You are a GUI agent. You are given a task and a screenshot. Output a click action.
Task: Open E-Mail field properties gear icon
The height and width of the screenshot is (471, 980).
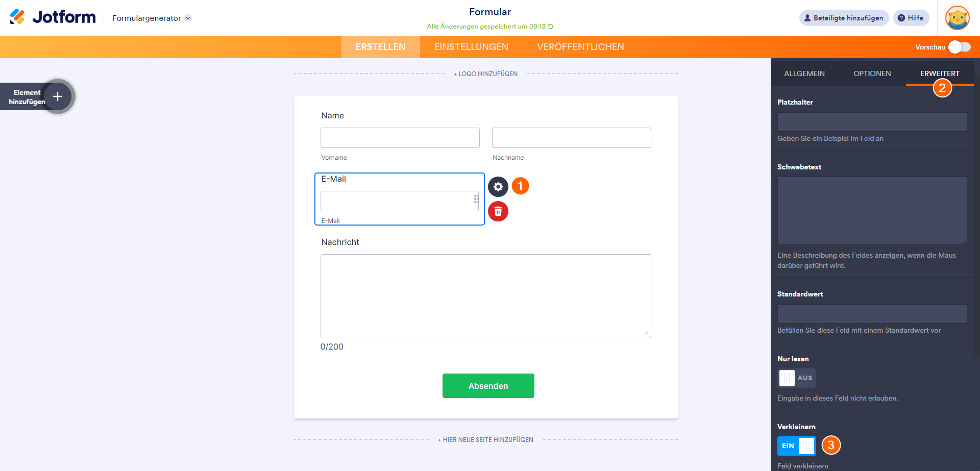coord(498,187)
